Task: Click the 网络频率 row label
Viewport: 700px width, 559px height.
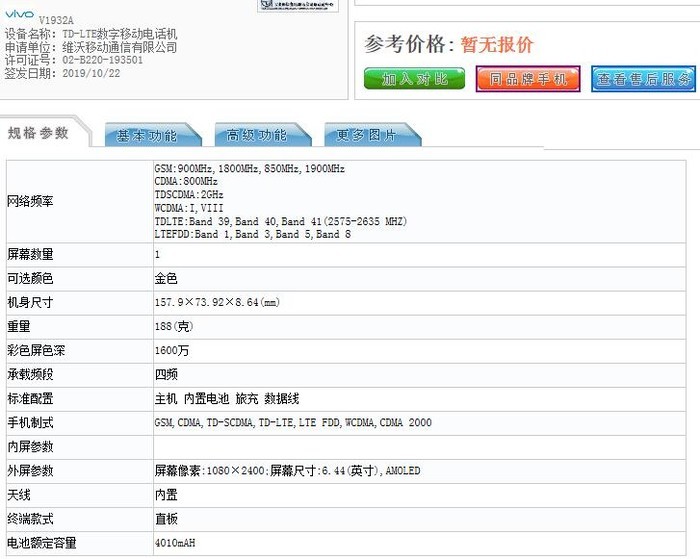Action: point(30,201)
